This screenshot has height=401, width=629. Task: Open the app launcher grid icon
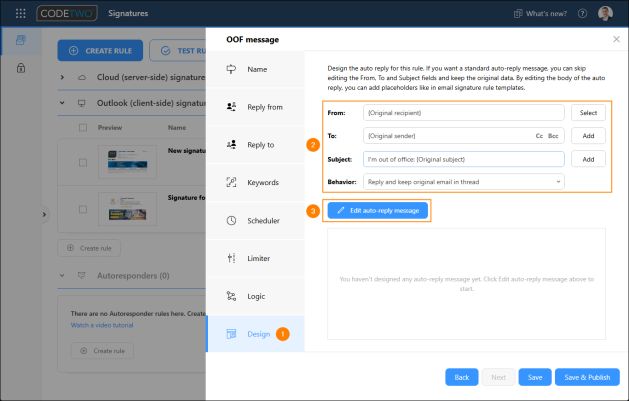[x=20, y=13]
